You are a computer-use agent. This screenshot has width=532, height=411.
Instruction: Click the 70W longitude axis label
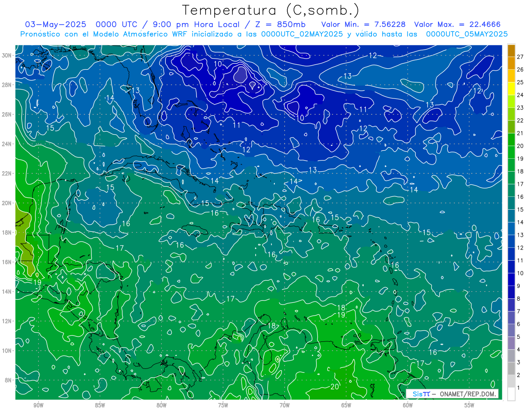click(x=285, y=406)
